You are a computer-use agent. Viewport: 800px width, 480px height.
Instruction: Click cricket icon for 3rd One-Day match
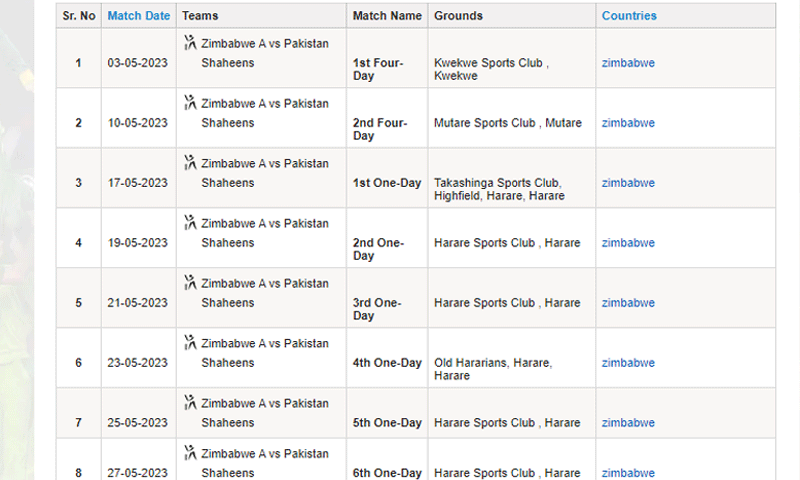click(x=190, y=283)
